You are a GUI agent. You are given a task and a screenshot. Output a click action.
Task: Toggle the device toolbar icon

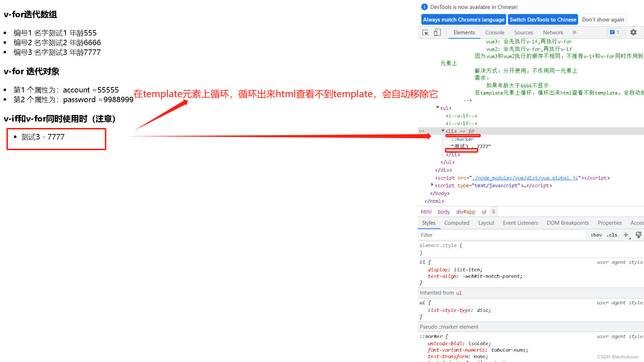(437, 32)
